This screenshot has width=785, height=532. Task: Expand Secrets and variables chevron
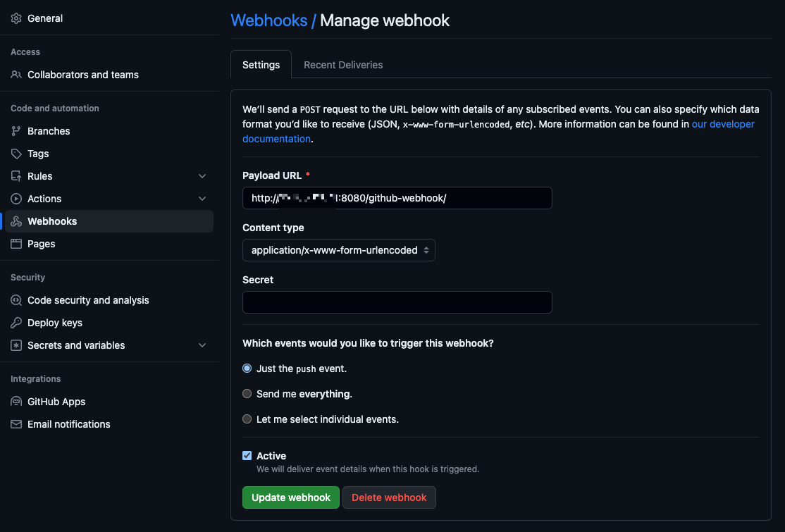pyautogui.click(x=202, y=345)
